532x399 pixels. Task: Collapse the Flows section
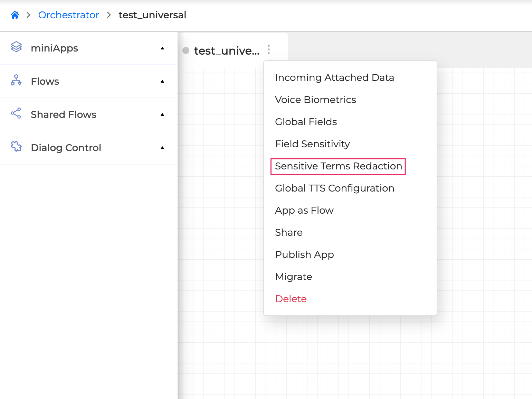click(x=162, y=82)
